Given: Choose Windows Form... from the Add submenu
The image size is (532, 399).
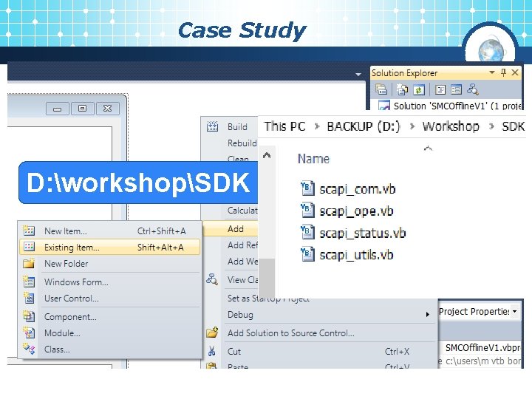Looking at the screenshot, I should click(x=109, y=282).
